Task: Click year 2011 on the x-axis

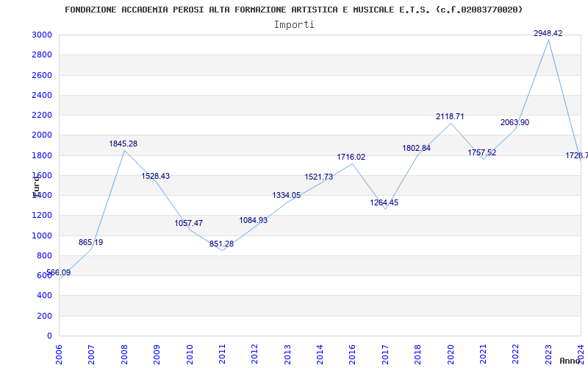Action: [x=222, y=354]
